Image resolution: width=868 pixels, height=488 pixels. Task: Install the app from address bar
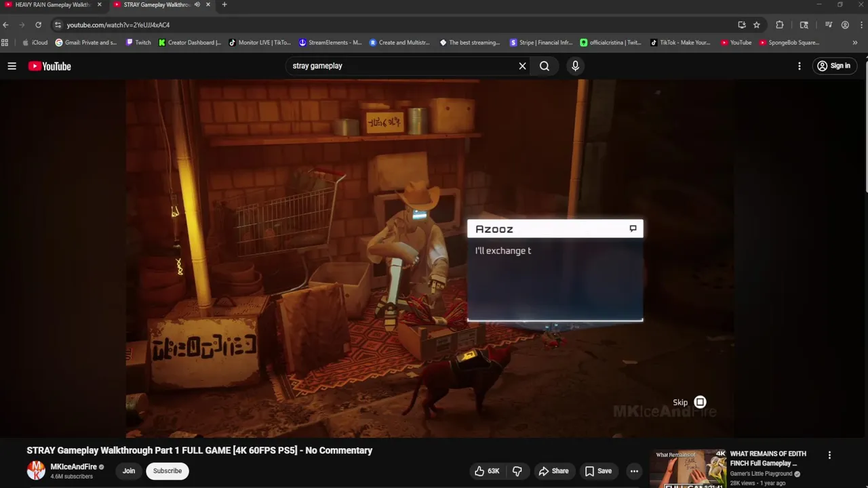742,25
